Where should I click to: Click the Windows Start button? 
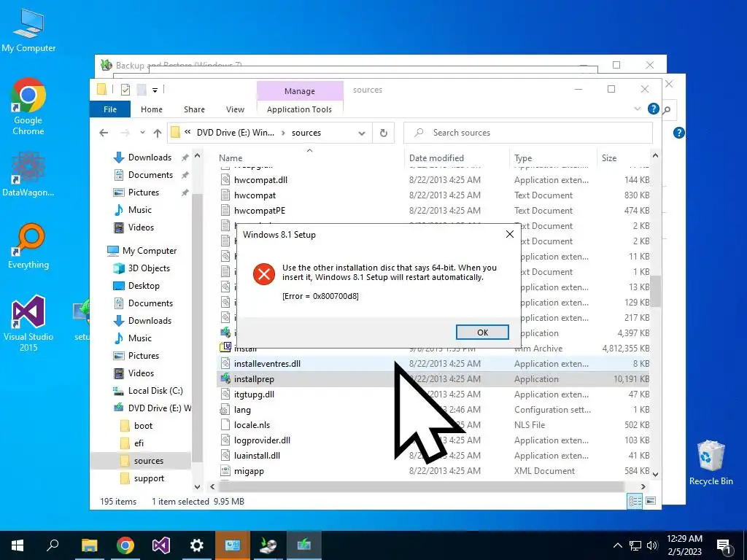click(18, 545)
